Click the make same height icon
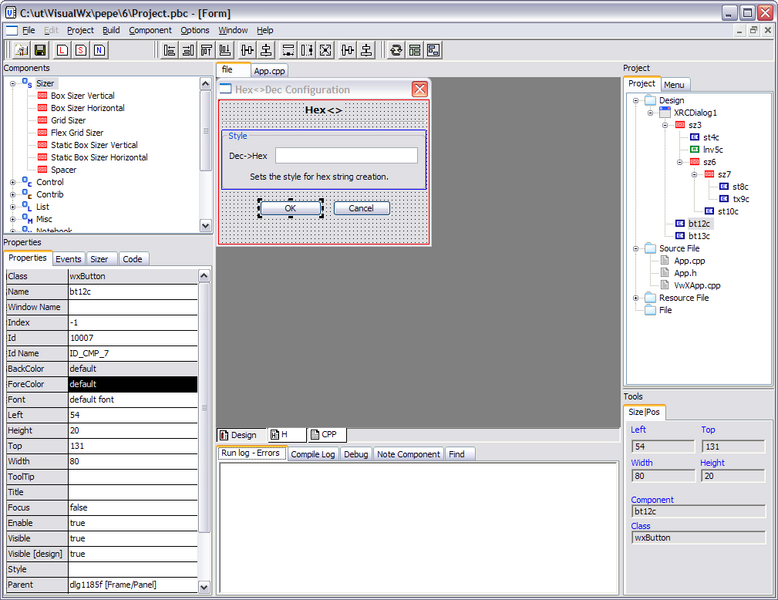This screenshot has height=600, width=778. pyautogui.click(x=307, y=50)
